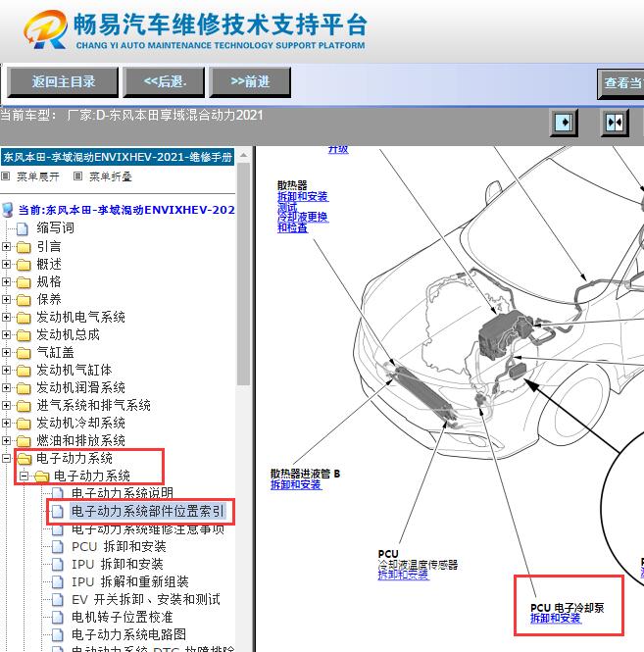Click the 升级 link at diagram top
644x652 pixels.
[338, 149]
